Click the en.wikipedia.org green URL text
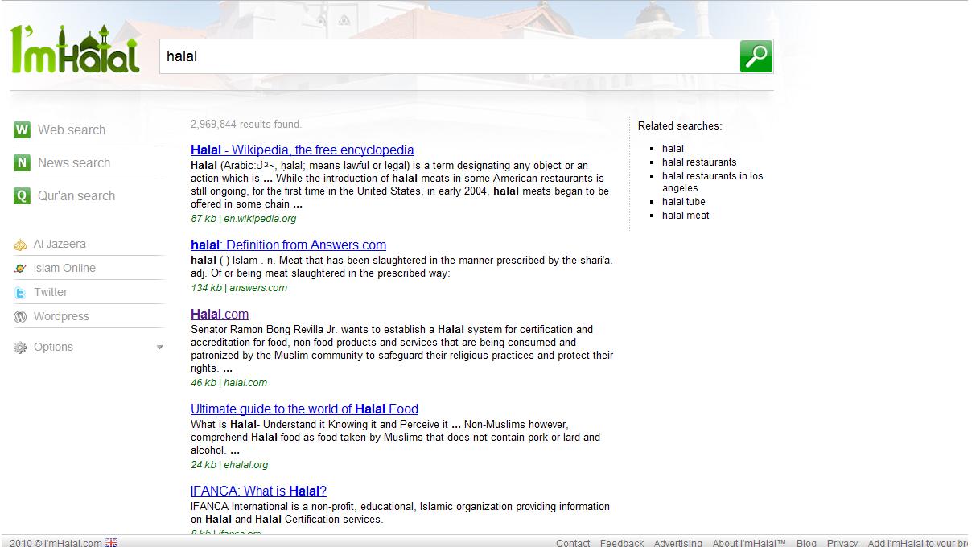Screen dimensions: 980x547 (x=260, y=218)
